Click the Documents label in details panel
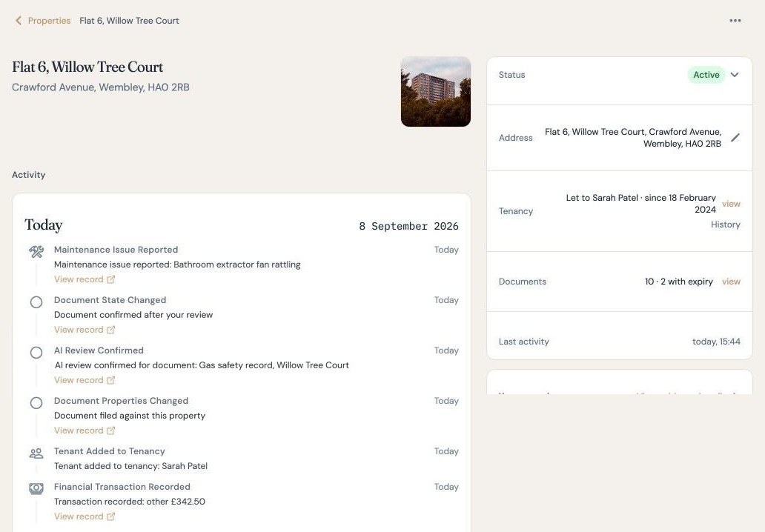 click(x=523, y=282)
